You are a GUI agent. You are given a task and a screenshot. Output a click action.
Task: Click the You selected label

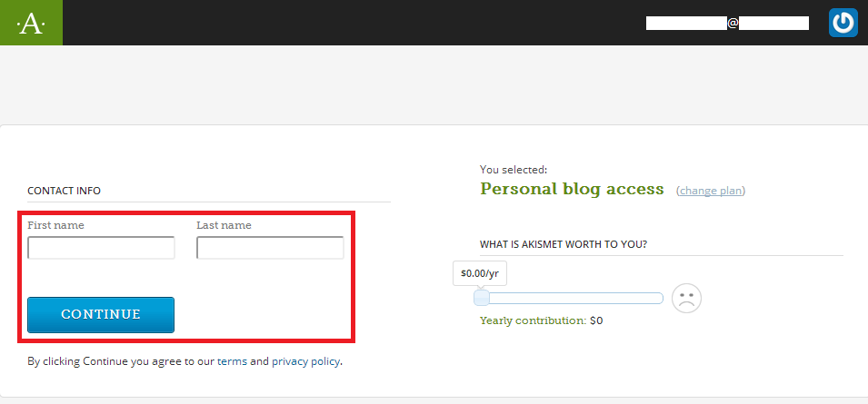(x=514, y=170)
